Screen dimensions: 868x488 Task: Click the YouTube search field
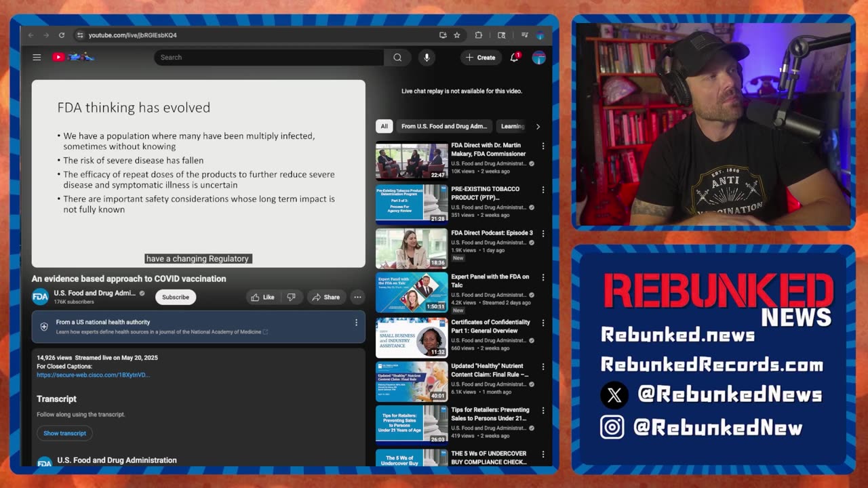269,58
